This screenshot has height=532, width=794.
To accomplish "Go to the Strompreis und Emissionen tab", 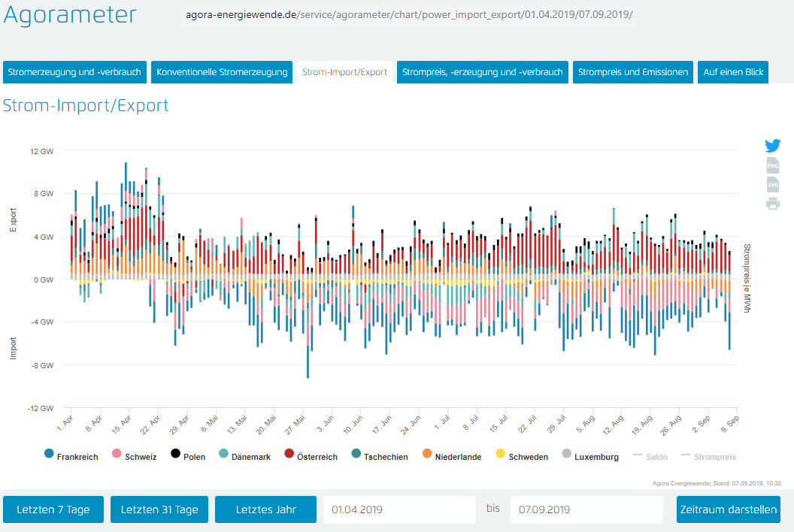I will pyautogui.click(x=632, y=73).
